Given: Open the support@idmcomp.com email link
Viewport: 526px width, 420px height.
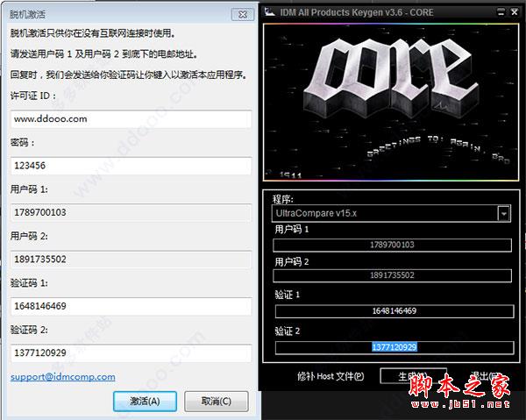Looking at the screenshot, I should (63, 377).
